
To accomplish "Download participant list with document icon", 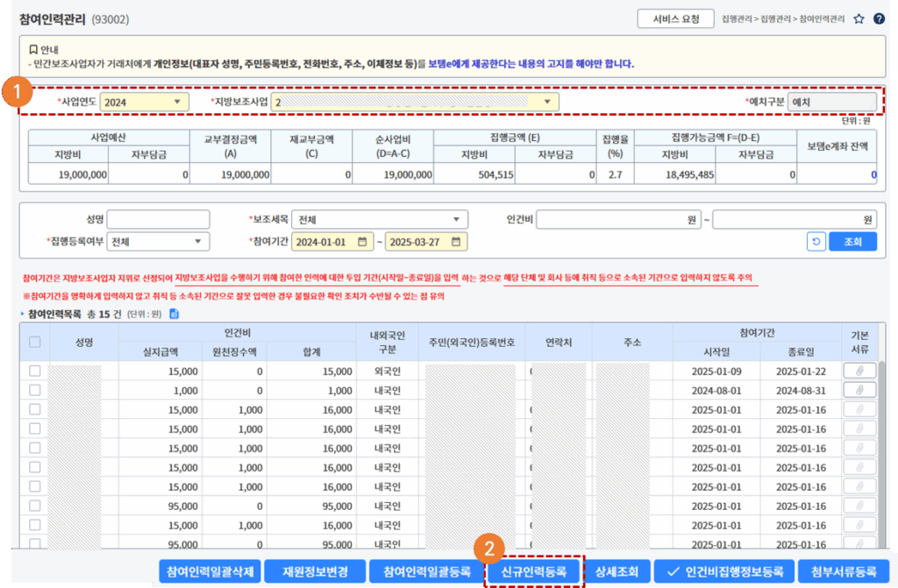I will (175, 314).
